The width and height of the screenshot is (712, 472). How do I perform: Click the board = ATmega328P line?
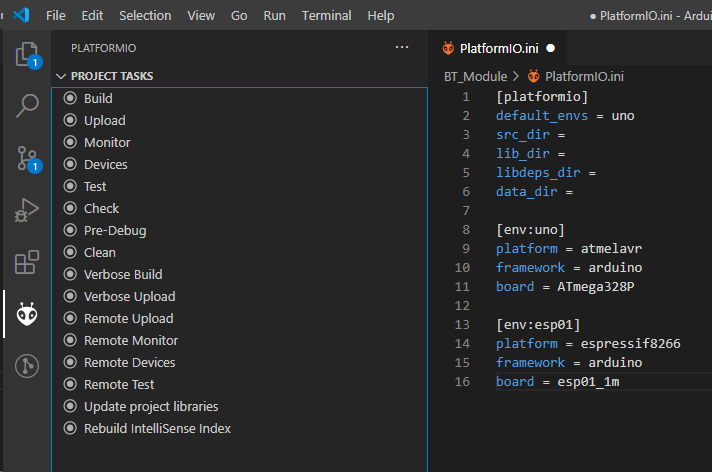point(565,287)
